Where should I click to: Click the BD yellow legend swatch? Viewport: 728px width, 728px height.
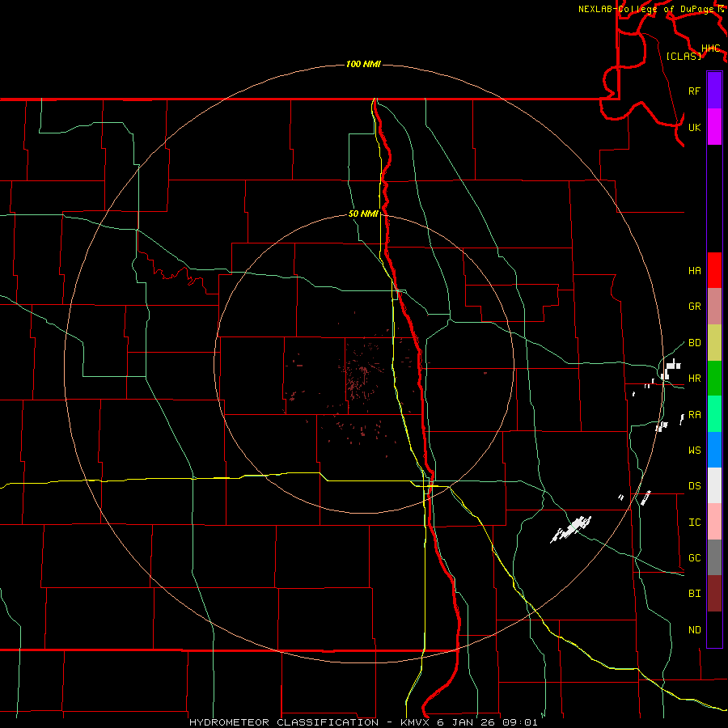point(714,343)
